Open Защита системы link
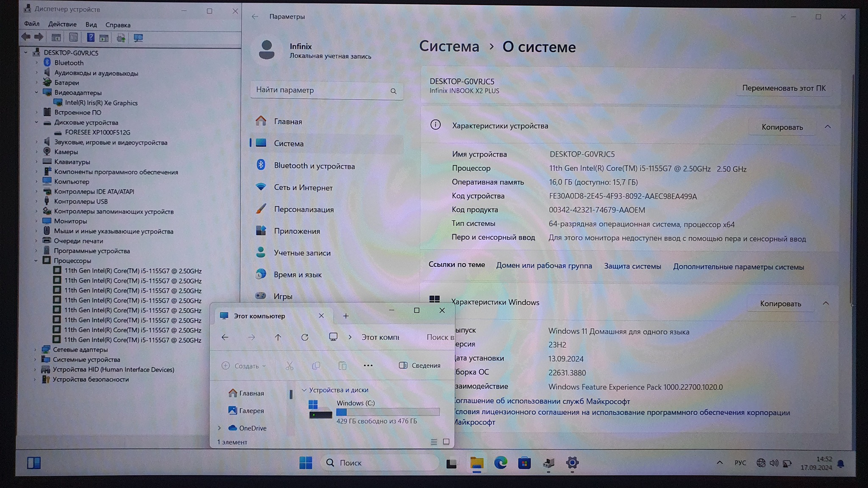The height and width of the screenshot is (488, 868). point(632,266)
